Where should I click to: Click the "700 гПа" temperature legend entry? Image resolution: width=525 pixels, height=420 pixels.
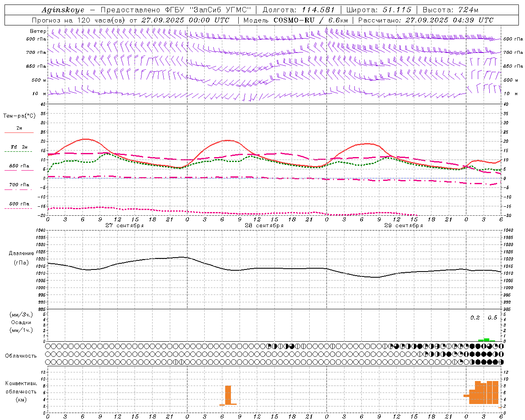pyautogui.click(x=19, y=186)
